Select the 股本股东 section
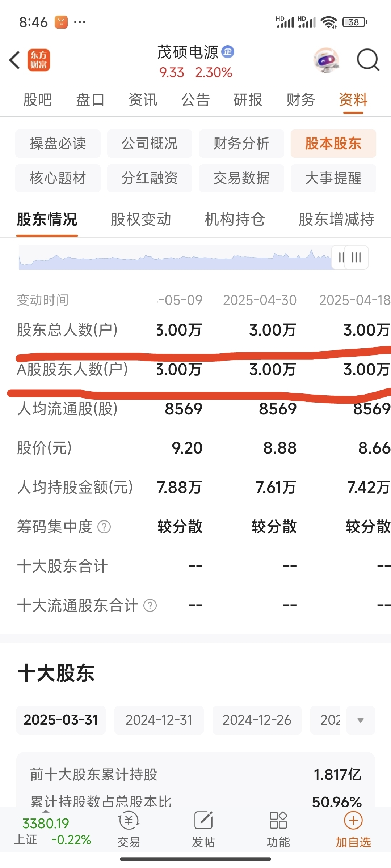This screenshot has width=391, height=868. coord(333,143)
